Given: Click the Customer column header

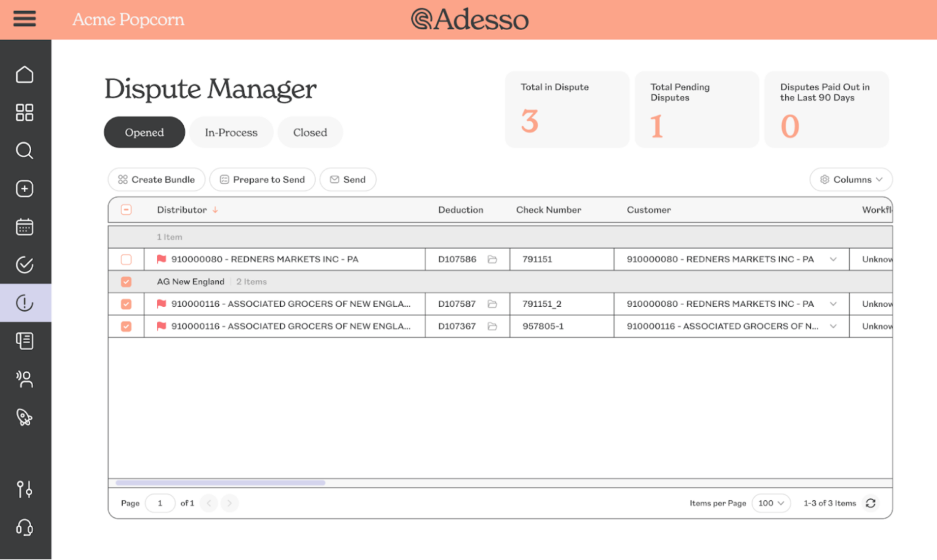Looking at the screenshot, I should [648, 210].
